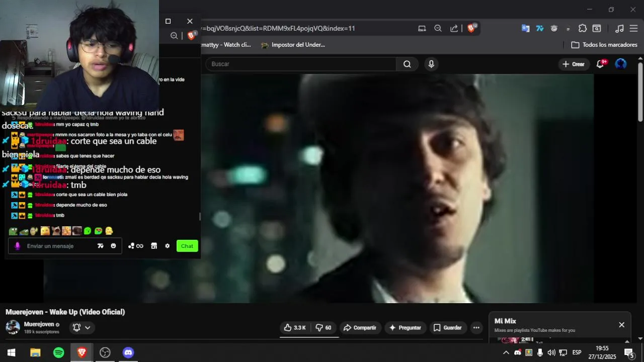Open the Brave hamburger main menu

click(x=633, y=28)
